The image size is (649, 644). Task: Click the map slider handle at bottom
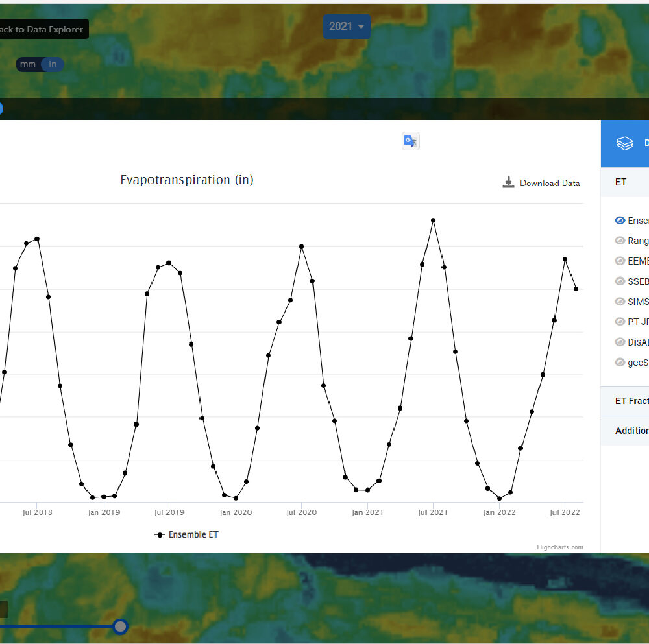(x=120, y=626)
